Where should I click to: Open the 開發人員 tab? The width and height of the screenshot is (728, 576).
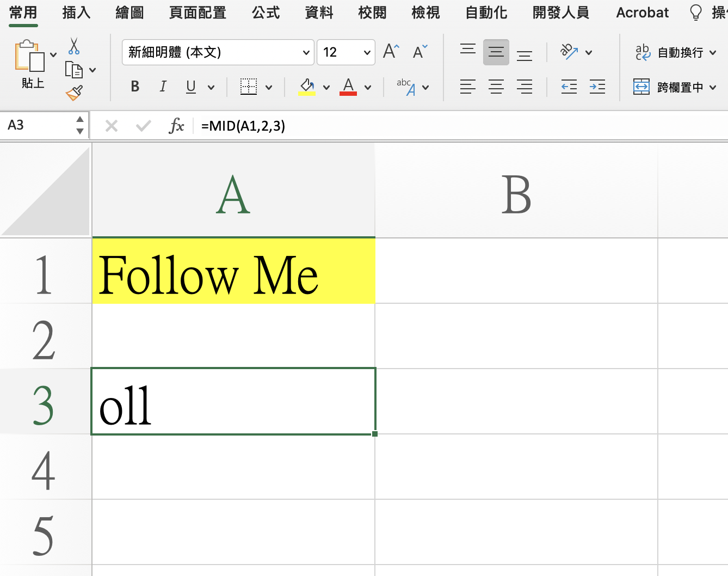(561, 13)
